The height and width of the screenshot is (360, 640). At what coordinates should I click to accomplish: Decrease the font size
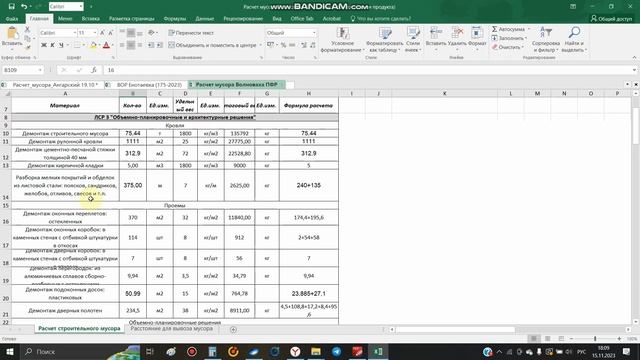tap(111, 33)
